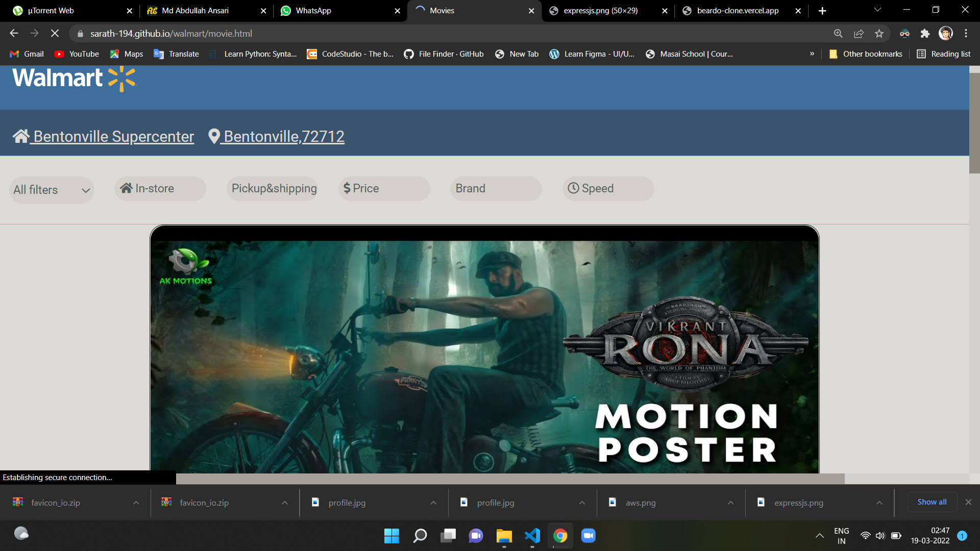Open Zoom from the taskbar
Screen dimensions: 980x551
click(x=588, y=536)
